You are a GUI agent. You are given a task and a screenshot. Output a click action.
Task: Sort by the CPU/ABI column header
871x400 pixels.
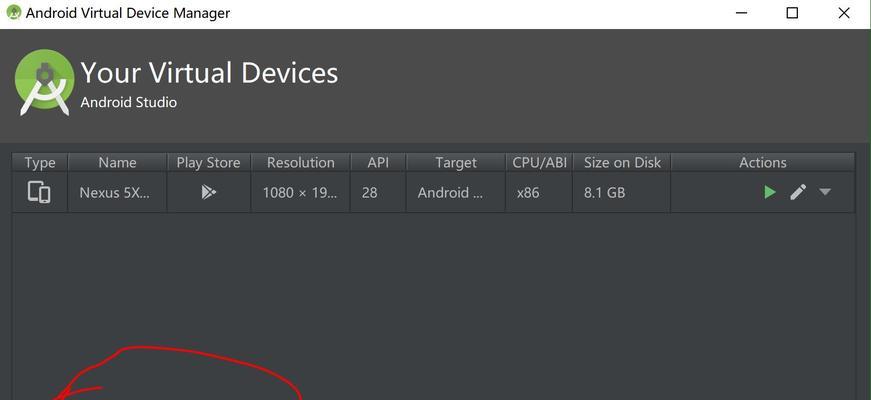click(x=539, y=163)
